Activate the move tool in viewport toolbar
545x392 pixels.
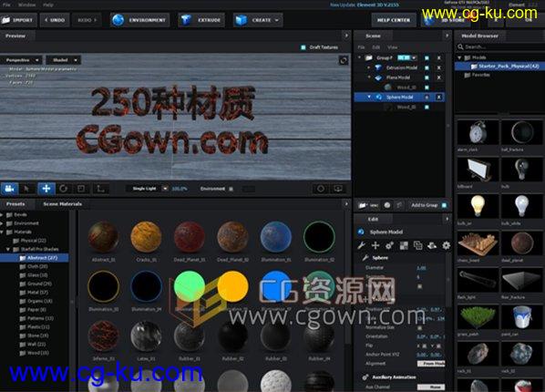pos(46,189)
